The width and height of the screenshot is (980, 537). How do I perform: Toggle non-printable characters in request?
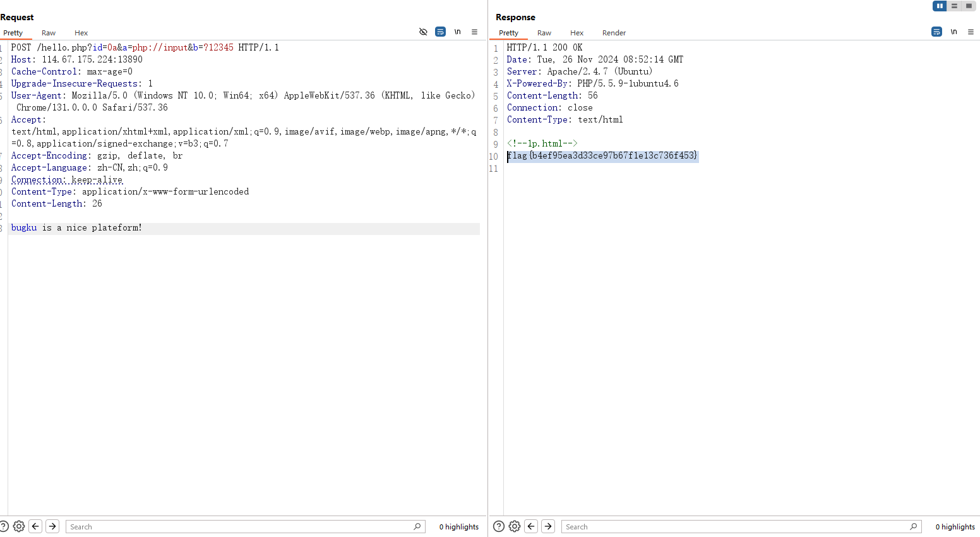[457, 32]
